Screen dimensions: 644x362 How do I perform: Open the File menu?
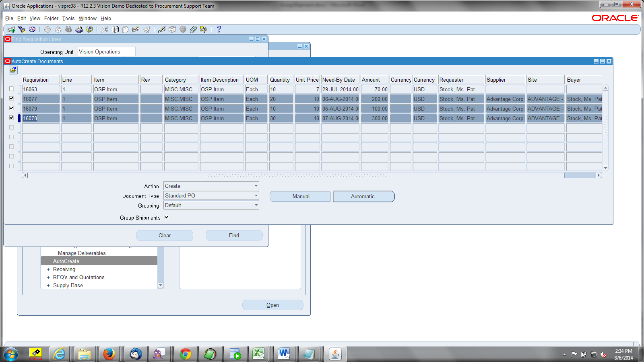[x=9, y=19]
